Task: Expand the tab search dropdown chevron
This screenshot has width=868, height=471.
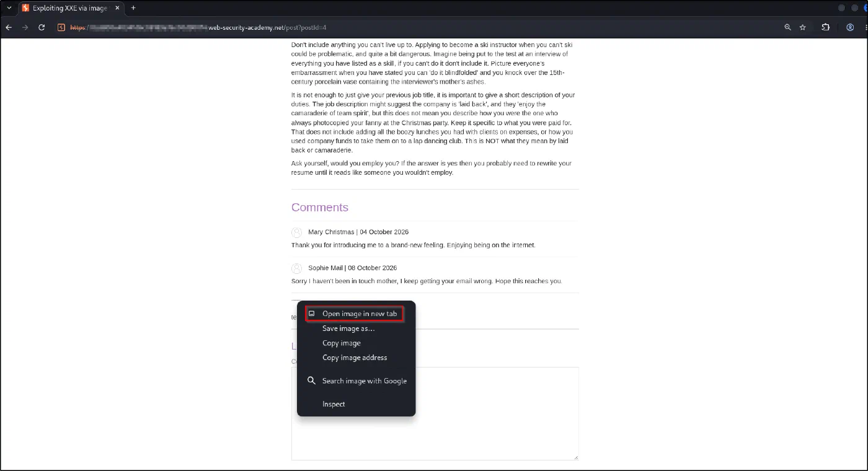Action: click(x=9, y=8)
